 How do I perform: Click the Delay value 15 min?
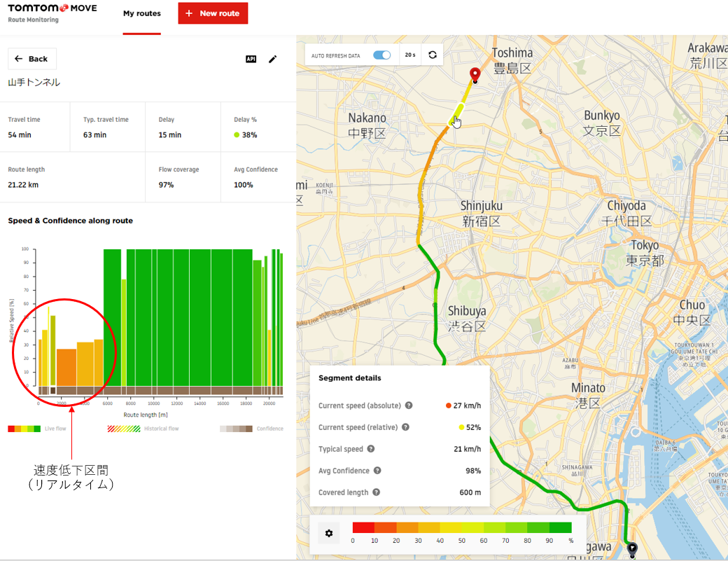170,135
